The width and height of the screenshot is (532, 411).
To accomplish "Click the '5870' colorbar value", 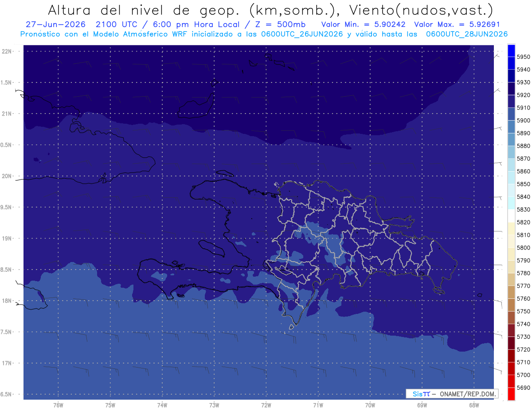I will coord(524,159).
